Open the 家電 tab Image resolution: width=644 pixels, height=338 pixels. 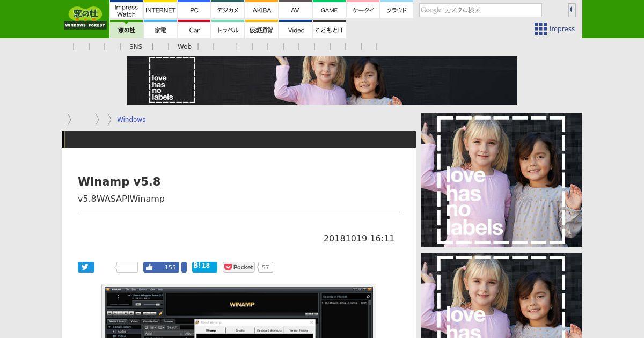coord(160,30)
